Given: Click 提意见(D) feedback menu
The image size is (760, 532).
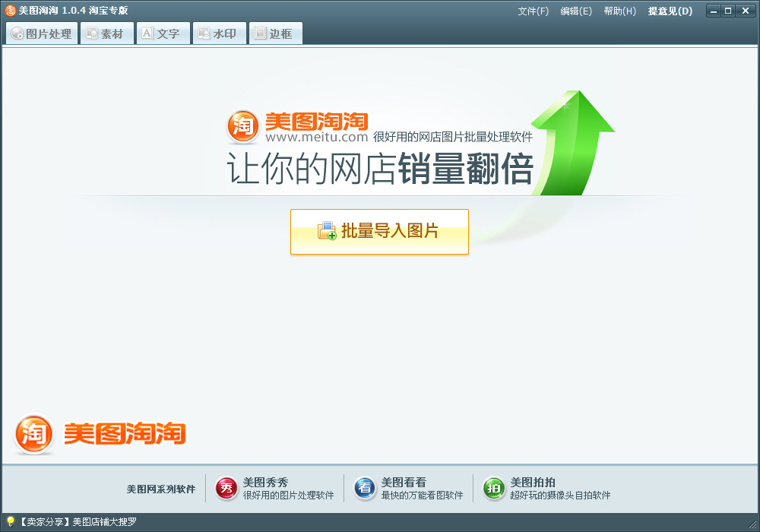Looking at the screenshot, I should pyautogui.click(x=670, y=11).
